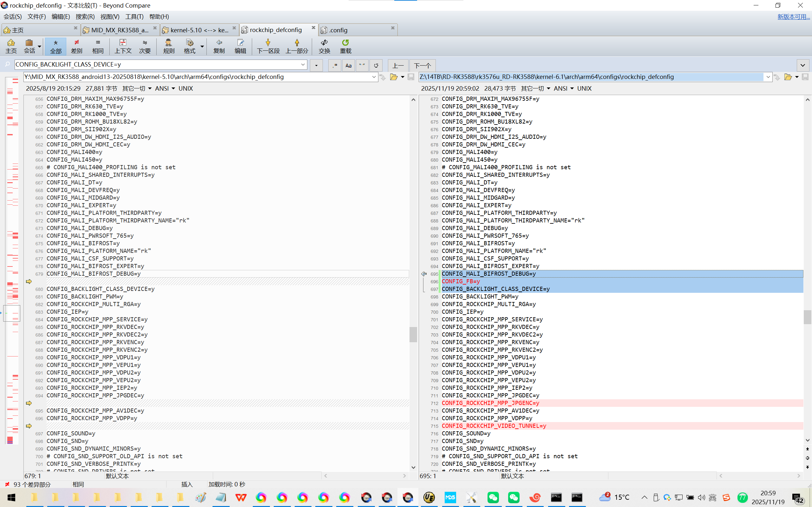Image resolution: width=812 pixels, height=507 pixels.
Task: Toggle the Show Differences (差别) filter
Action: click(76, 46)
